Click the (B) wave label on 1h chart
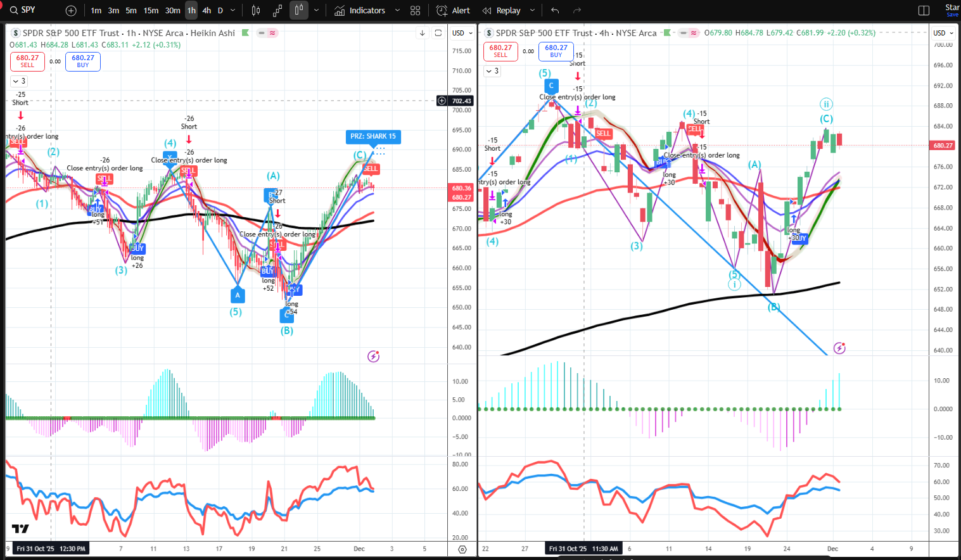 [x=287, y=331]
